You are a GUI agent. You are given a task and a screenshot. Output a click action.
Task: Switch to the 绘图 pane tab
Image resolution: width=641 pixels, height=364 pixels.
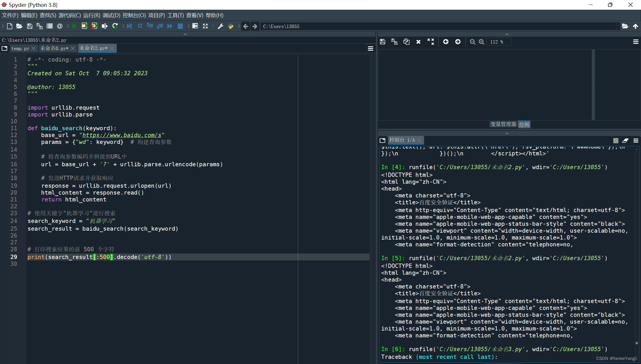(x=524, y=124)
